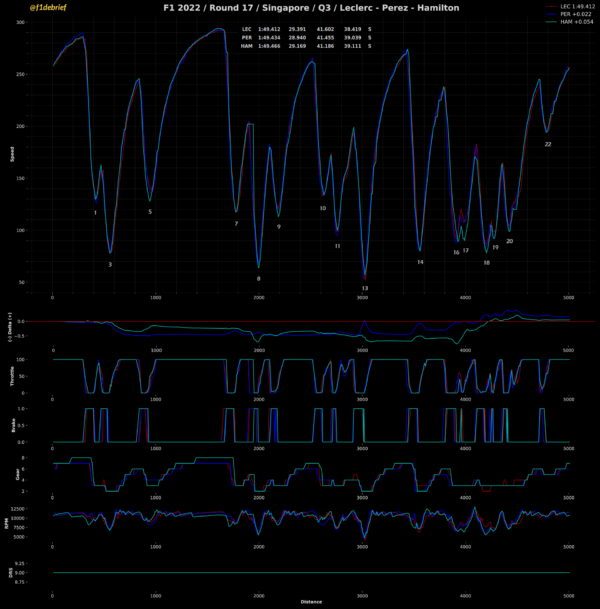
Task: Click 'HAM' driver code in the lap time table
Action: pos(246,46)
